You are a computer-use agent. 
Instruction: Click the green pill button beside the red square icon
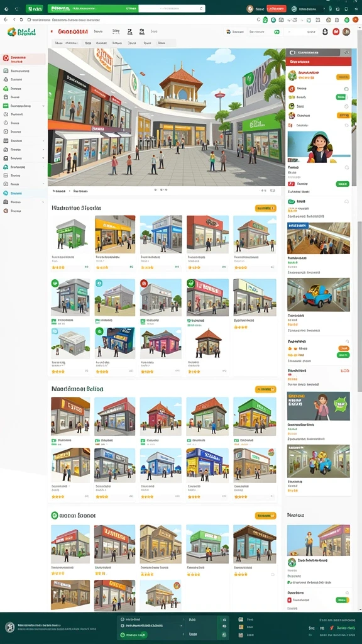(343, 184)
